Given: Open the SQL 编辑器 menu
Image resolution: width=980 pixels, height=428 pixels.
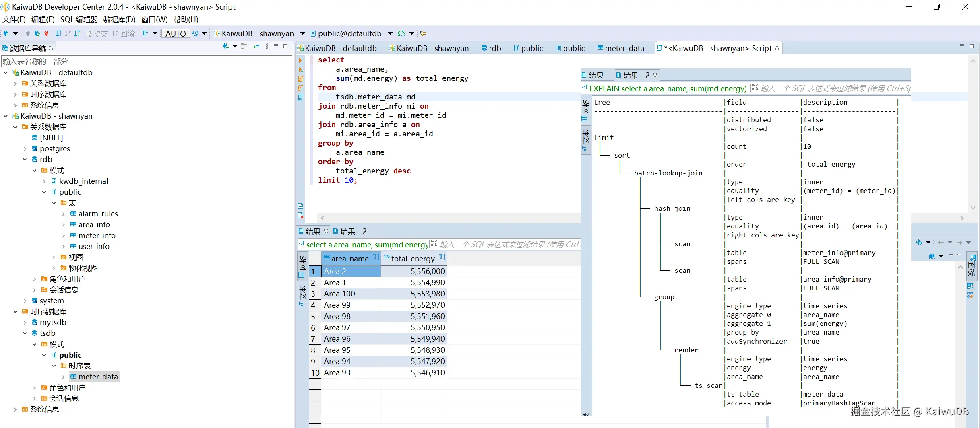Looking at the screenshot, I should click(79, 20).
